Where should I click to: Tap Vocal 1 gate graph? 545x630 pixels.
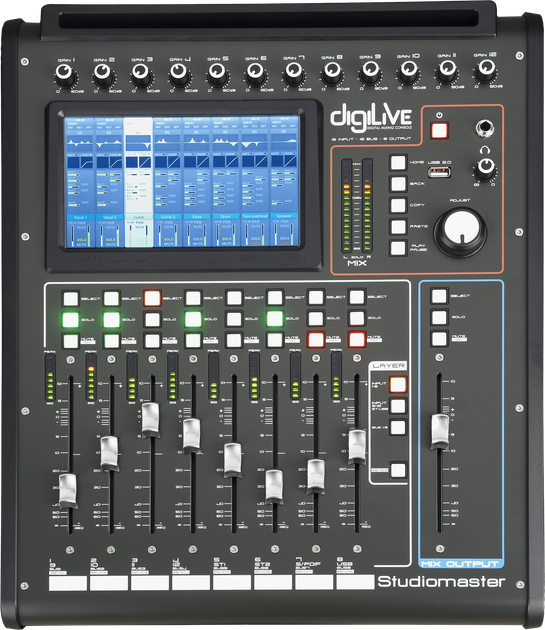[x=73, y=162]
